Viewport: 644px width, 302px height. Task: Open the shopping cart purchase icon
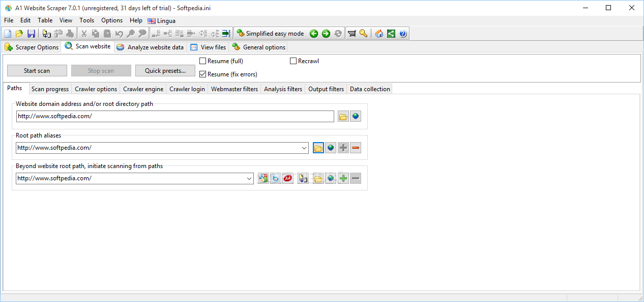coord(352,34)
